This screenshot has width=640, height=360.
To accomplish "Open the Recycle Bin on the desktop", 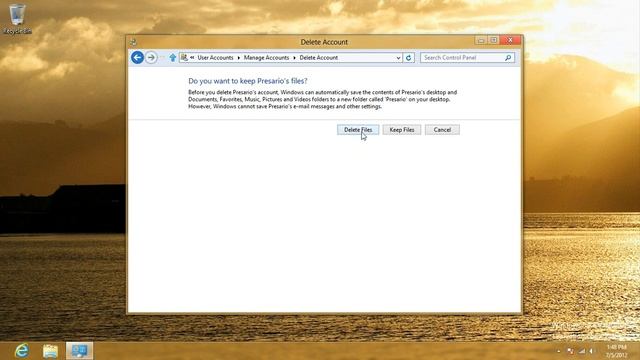I will point(17,19).
